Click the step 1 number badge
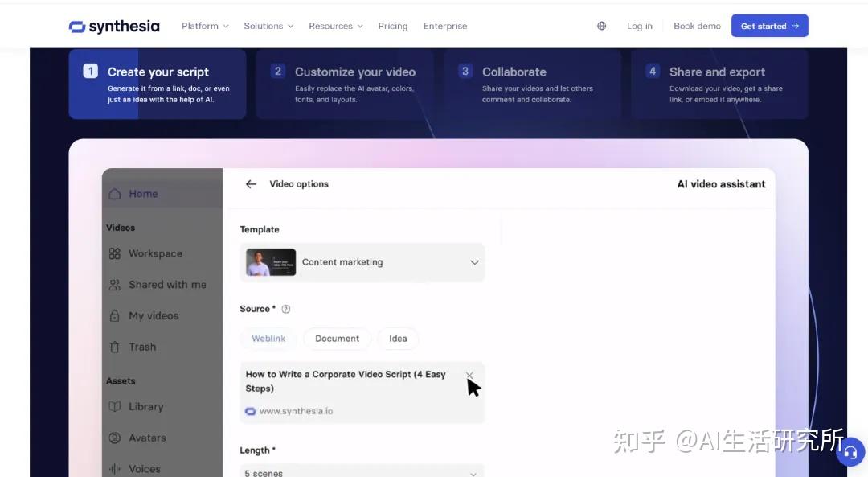The width and height of the screenshot is (868, 477). tap(90, 71)
